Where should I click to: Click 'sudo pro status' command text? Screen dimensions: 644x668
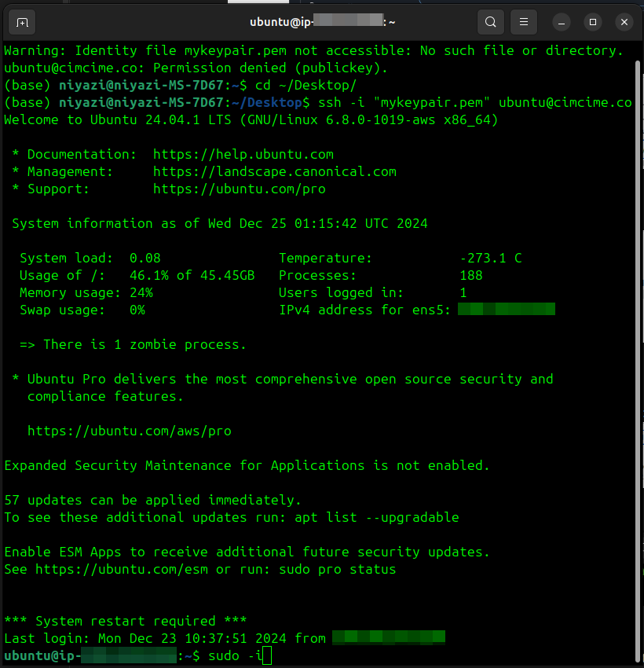coord(338,569)
